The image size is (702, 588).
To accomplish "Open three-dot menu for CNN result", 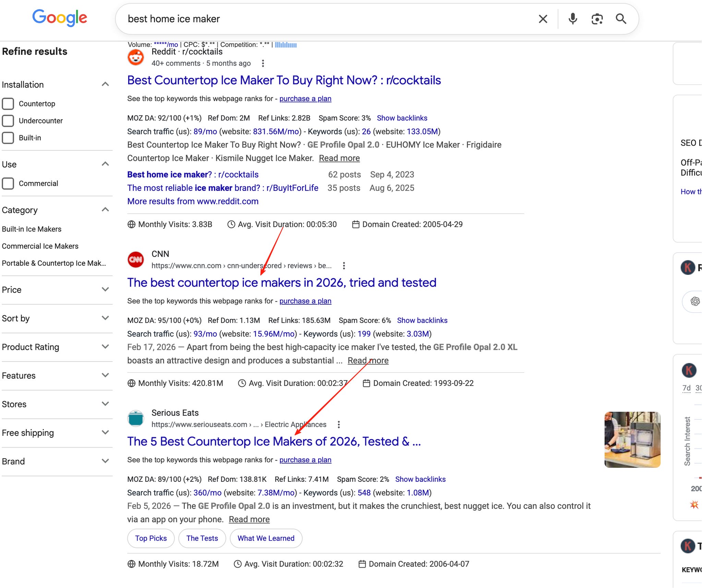I will coord(344,266).
